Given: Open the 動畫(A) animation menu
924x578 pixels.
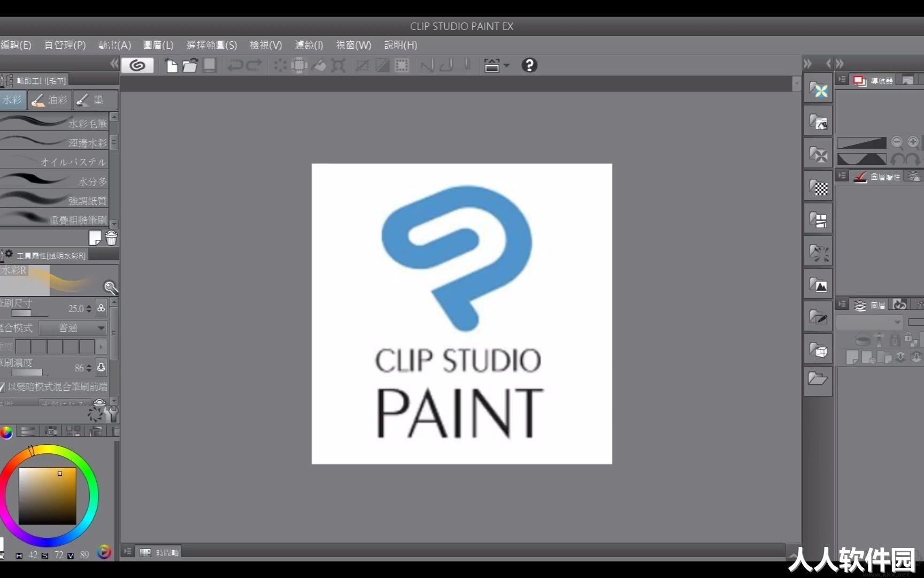Looking at the screenshot, I should coord(114,45).
